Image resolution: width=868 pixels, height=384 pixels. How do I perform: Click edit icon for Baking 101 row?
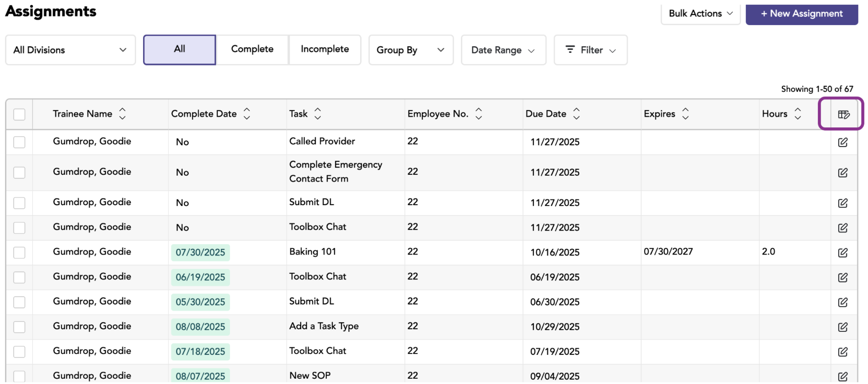pyautogui.click(x=843, y=253)
